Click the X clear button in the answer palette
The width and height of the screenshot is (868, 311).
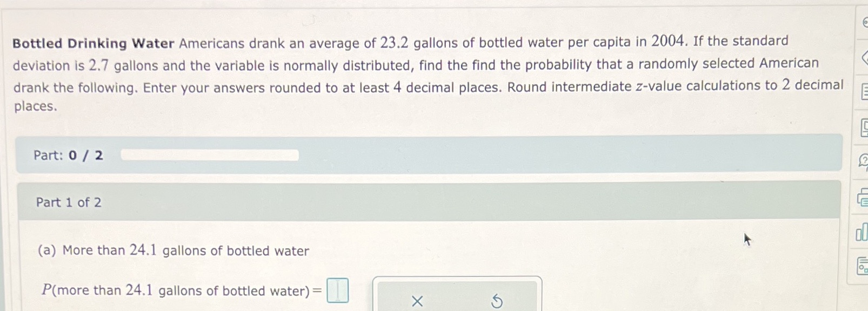[x=417, y=301]
